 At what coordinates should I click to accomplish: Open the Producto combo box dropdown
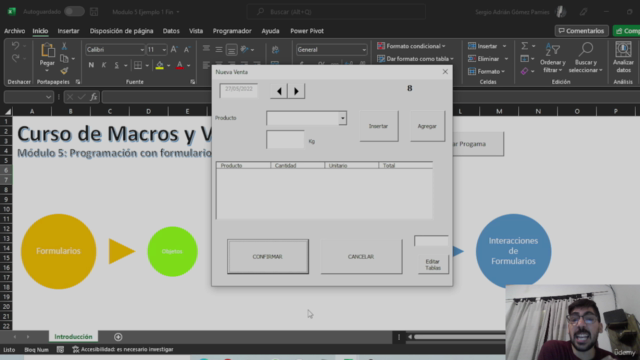342,118
